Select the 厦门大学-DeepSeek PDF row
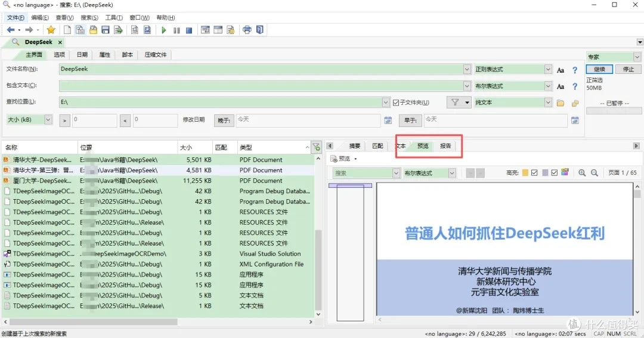The width and height of the screenshot is (644, 338). [158, 181]
